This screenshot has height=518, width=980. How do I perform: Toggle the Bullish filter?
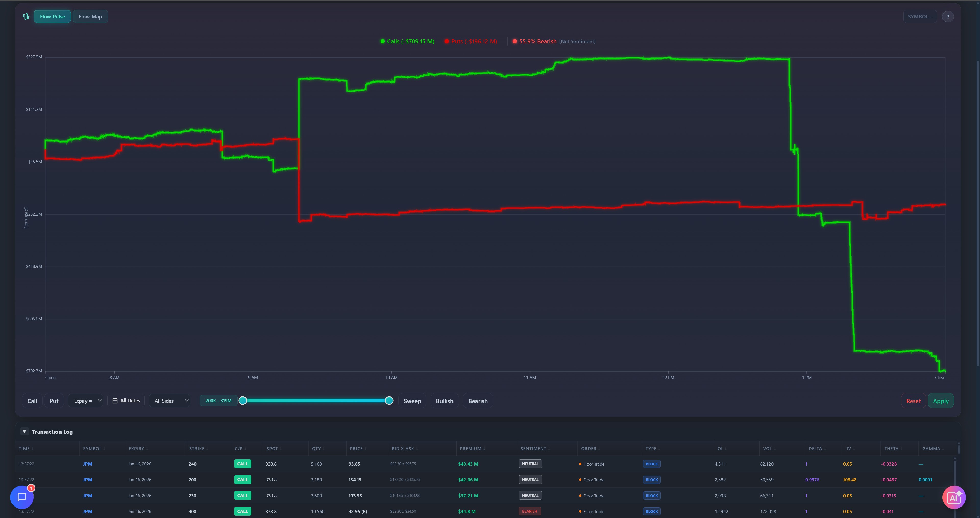444,401
